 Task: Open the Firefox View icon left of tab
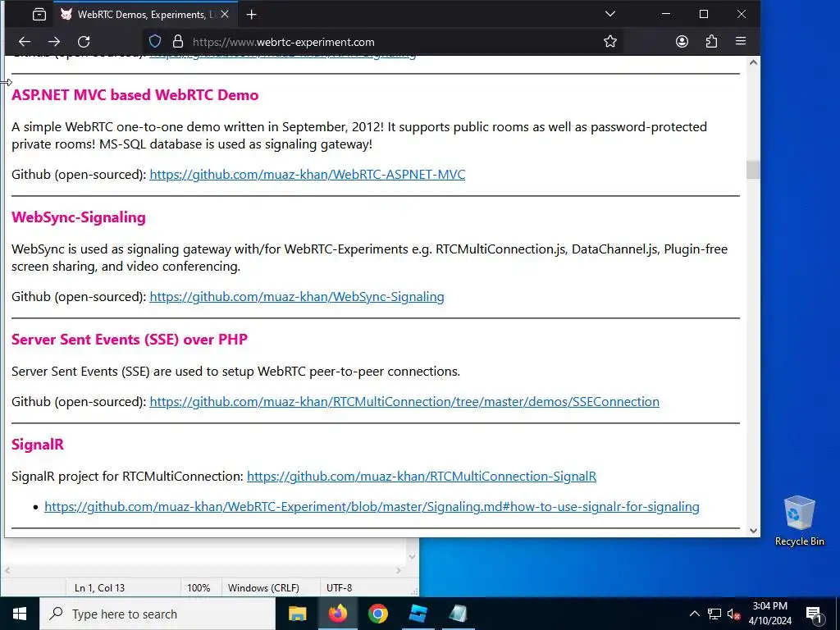coord(39,15)
